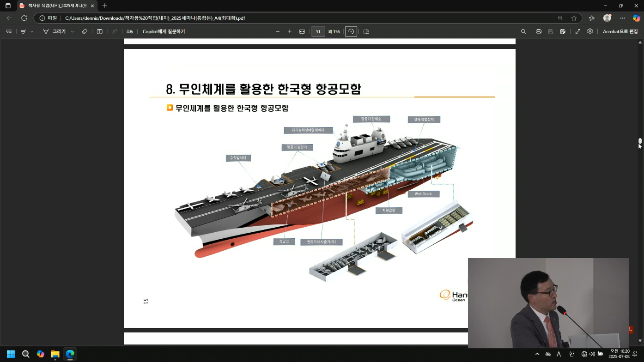644x362 pixels.
Task: Select the 책자용 작업 PDF tab
Action: point(56,6)
